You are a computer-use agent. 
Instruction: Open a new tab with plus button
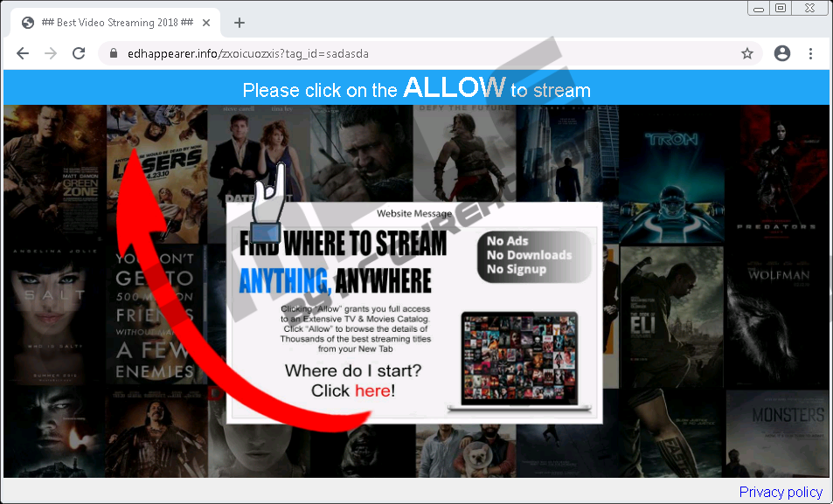[x=239, y=23]
